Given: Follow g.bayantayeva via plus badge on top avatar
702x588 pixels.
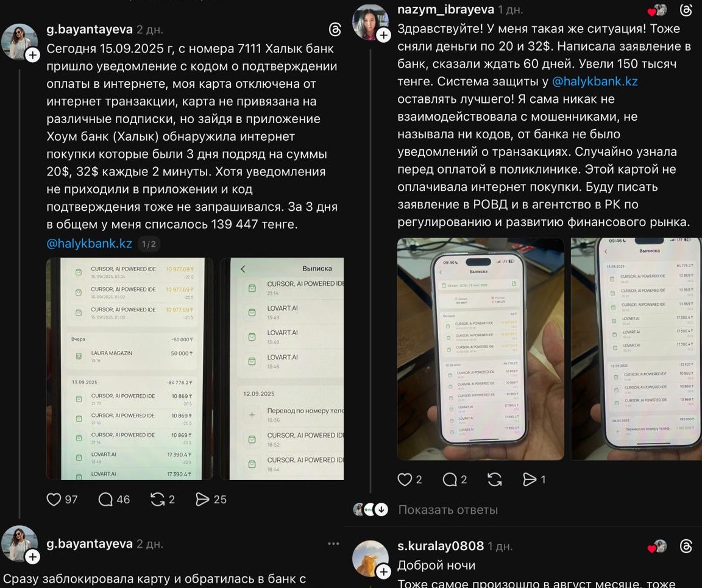Looking at the screenshot, I should tap(32, 55).
